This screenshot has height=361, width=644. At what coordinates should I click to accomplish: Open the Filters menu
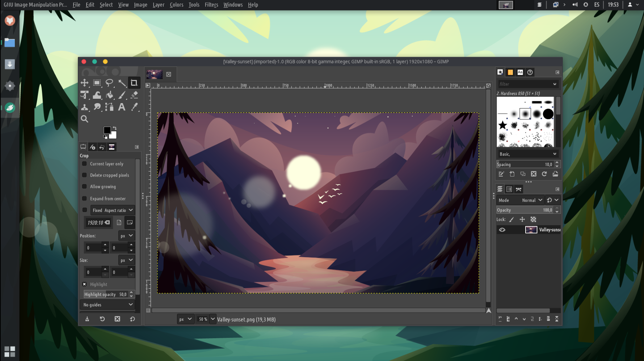click(x=211, y=5)
